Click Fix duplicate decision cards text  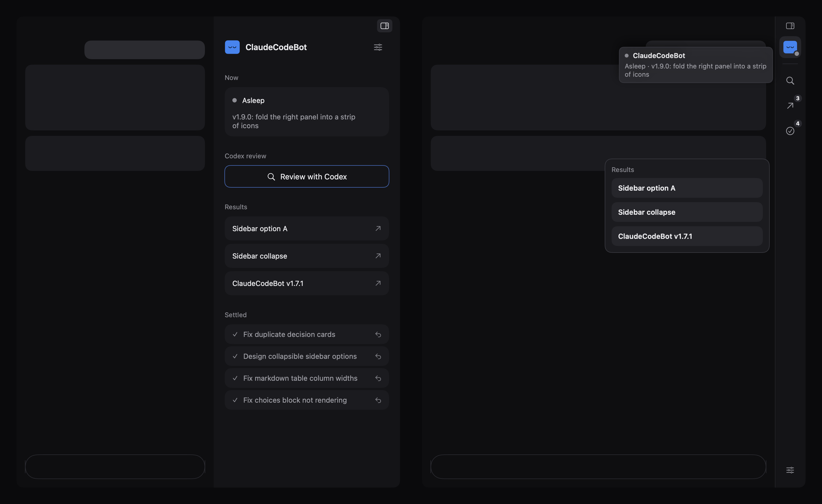pyautogui.click(x=289, y=334)
